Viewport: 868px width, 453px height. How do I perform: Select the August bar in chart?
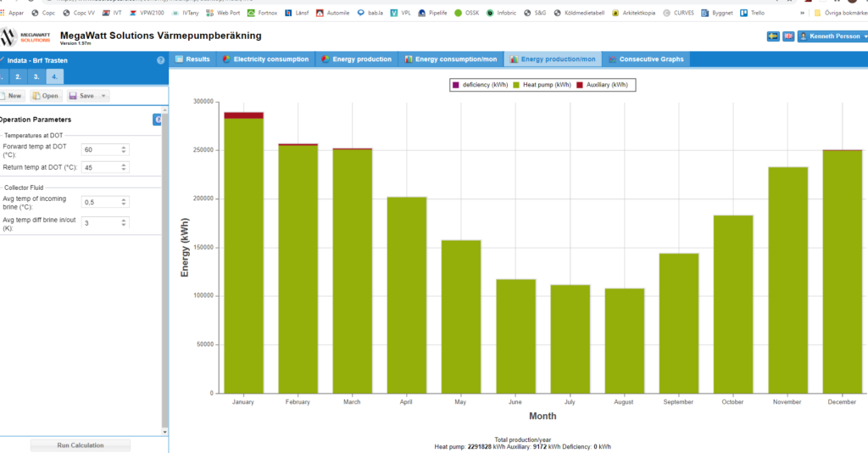pyautogui.click(x=625, y=340)
